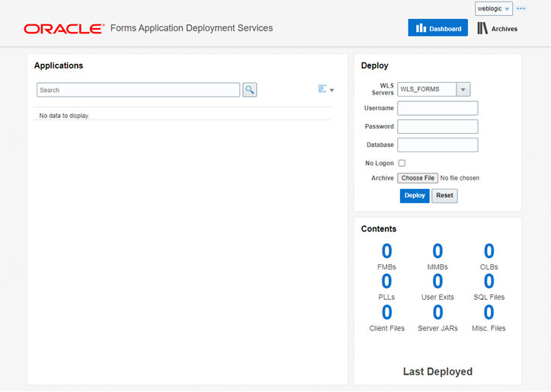Click the search magnifier icon
Image resolution: width=551 pixels, height=392 pixels.
(249, 90)
